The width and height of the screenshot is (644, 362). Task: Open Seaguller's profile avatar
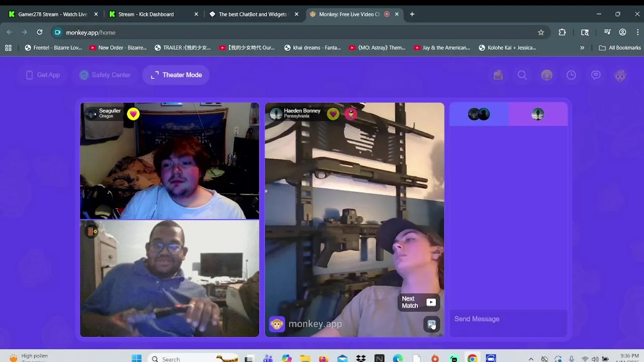(91, 114)
